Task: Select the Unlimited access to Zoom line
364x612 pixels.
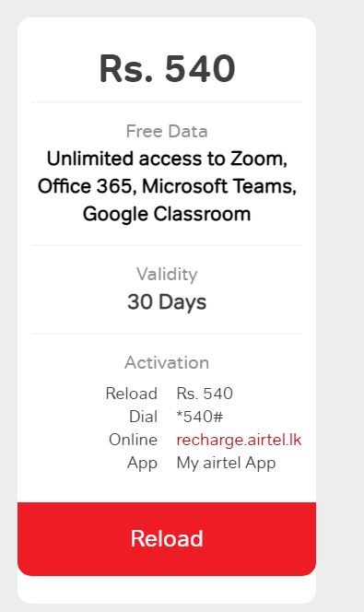Action: pos(167,159)
